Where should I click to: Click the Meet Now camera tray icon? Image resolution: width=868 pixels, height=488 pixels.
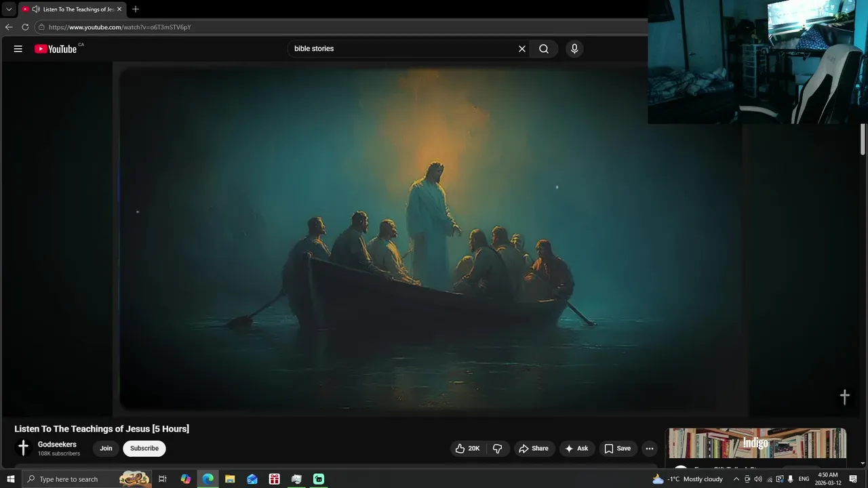747,479
